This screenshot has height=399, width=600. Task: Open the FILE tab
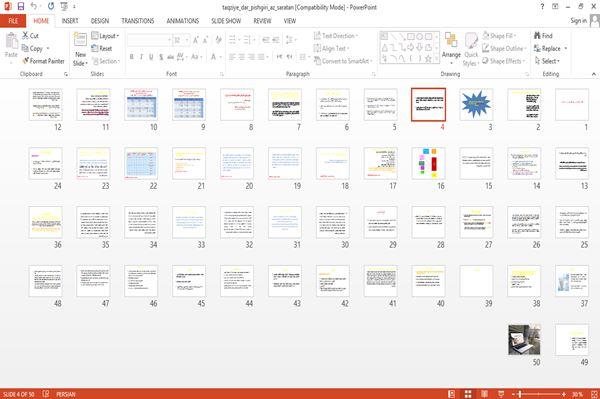tap(13, 21)
